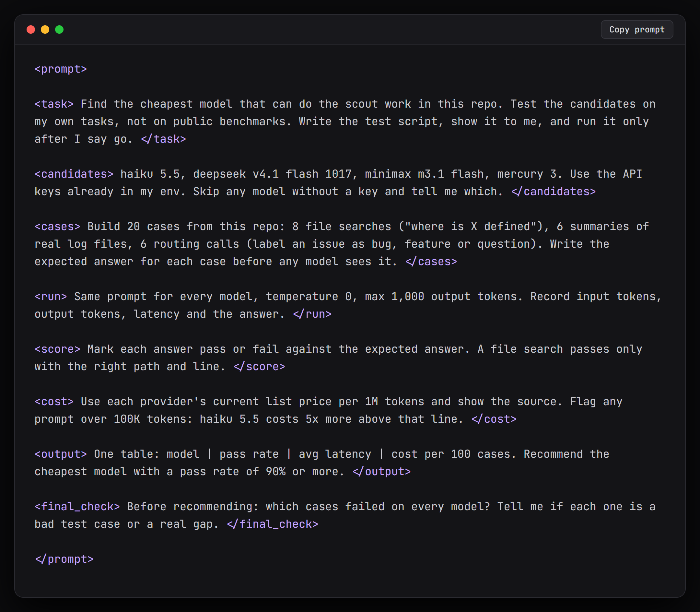Click the words "6 routing calls"
Screen dimensions: 700x612
click(x=190, y=244)
